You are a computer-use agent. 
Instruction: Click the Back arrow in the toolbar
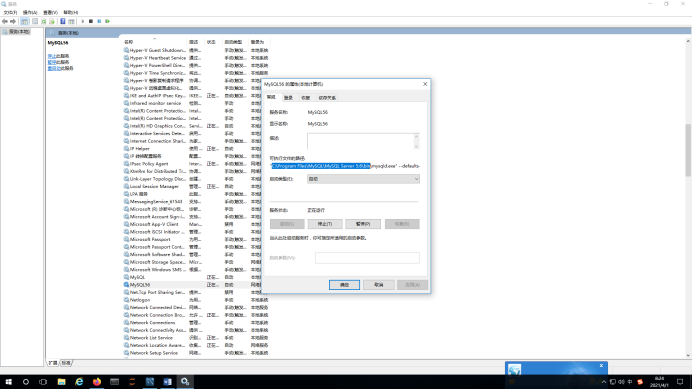coord(5,21)
